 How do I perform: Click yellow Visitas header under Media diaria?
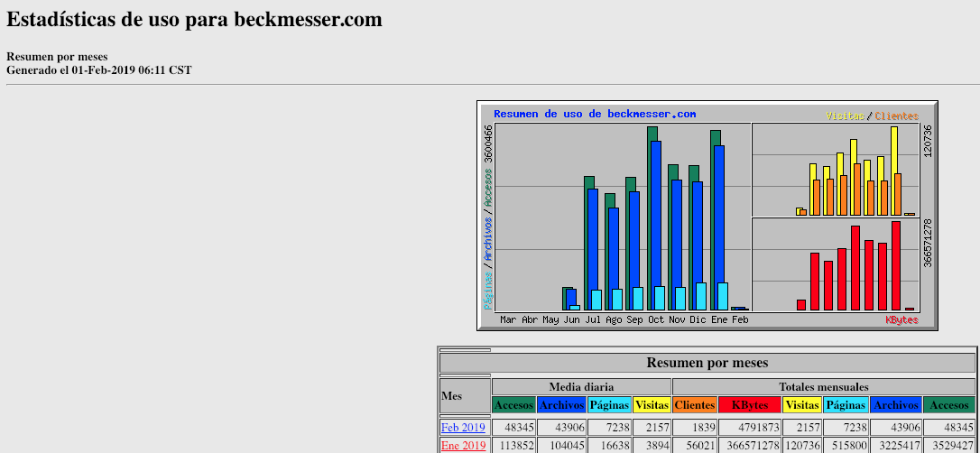click(651, 405)
